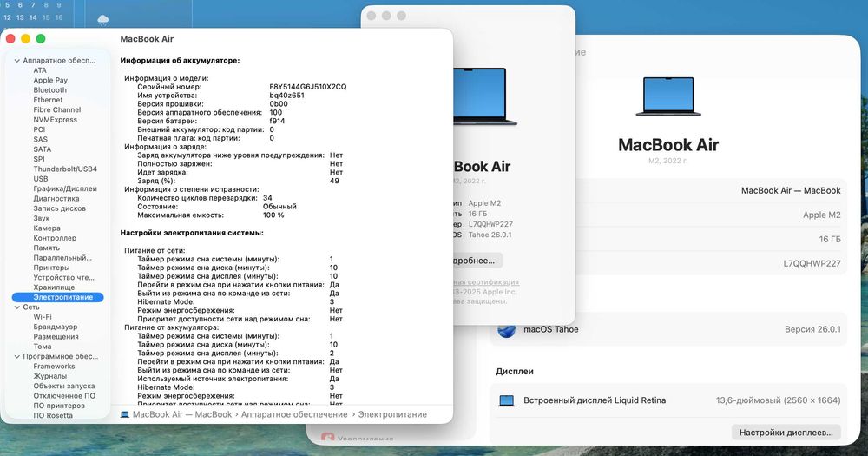Click the Информация об аккумуляторе heading
Viewport: 868px width, 456px height.
click(x=180, y=61)
